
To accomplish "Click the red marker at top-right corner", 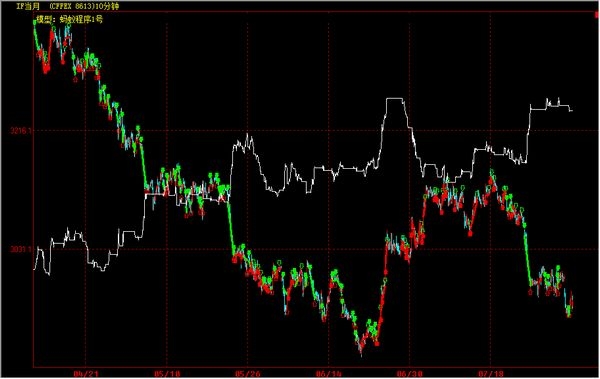I will [597, 15].
